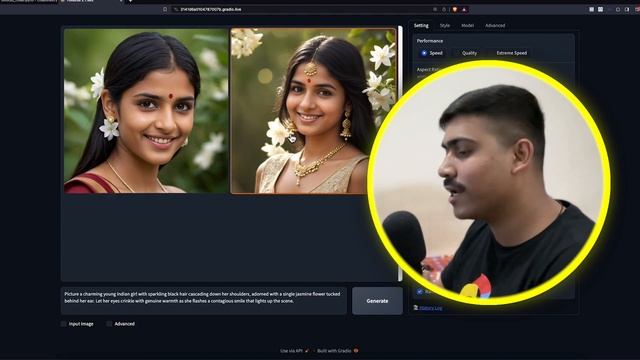Select the Extreme Speed performance option

point(511,53)
